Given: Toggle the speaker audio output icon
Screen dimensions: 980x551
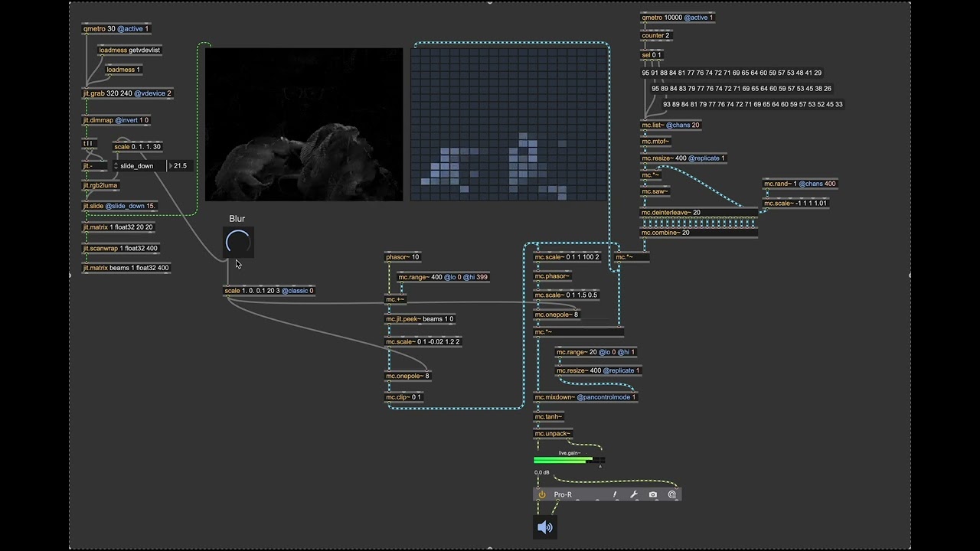Looking at the screenshot, I should pos(545,527).
